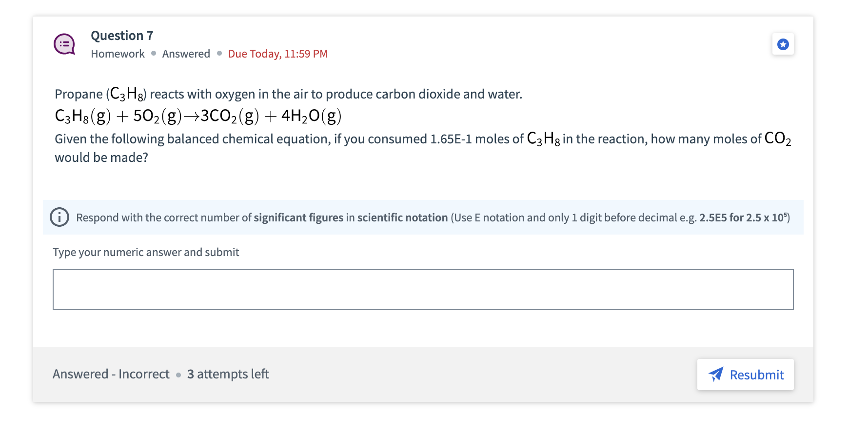This screenshot has width=868, height=435.
Task: Click the '3 attempts left' text
Action: click(227, 374)
